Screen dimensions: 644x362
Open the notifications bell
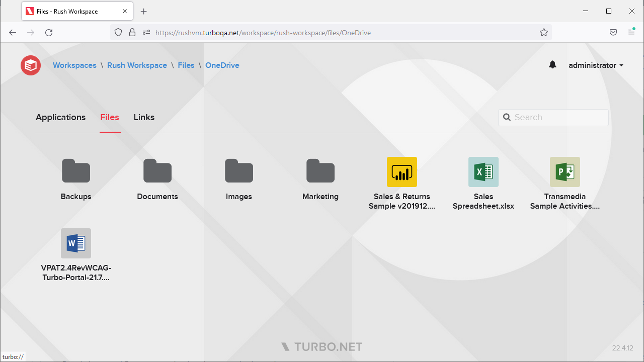[552, 65]
